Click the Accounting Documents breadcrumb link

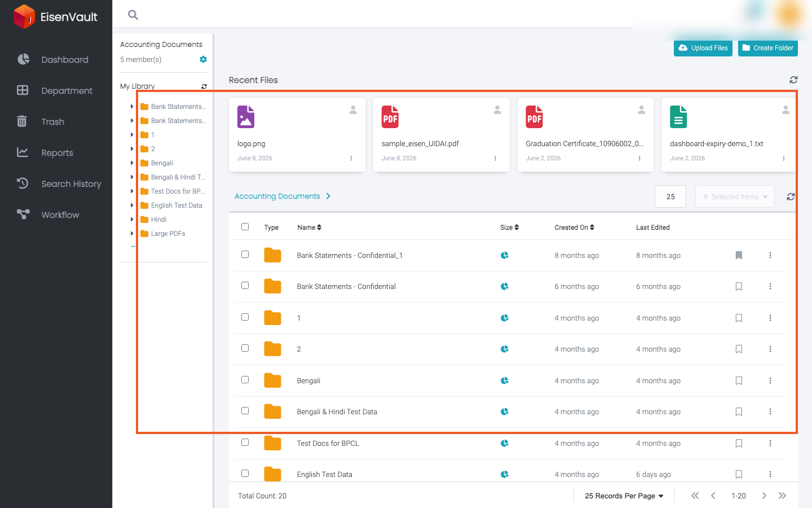[x=277, y=196]
